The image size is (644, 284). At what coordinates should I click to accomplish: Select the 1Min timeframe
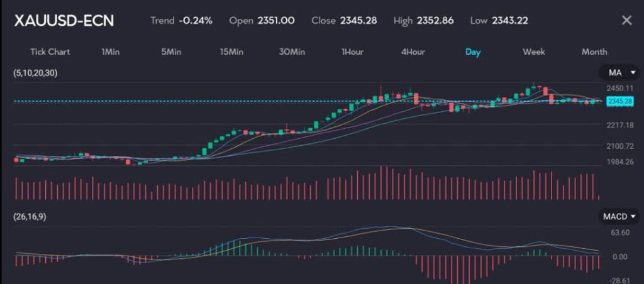point(110,52)
